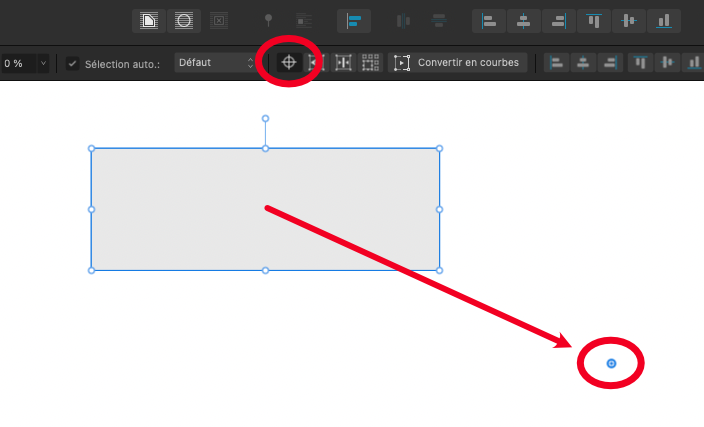
Task: Click the dimmed distribute vertically icon in top toolbar
Action: [439, 21]
